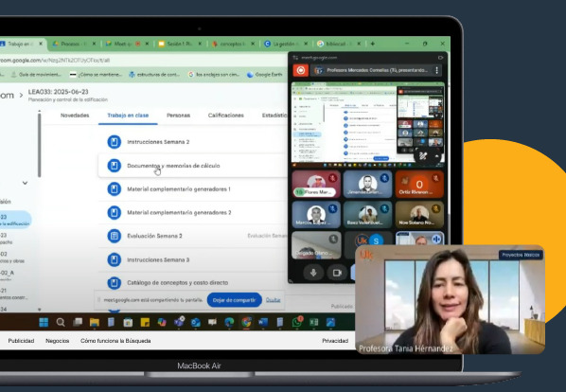The height and width of the screenshot is (392, 566).
Task: Toggle the microphone in the Meet window
Action: [x=313, y=273]
